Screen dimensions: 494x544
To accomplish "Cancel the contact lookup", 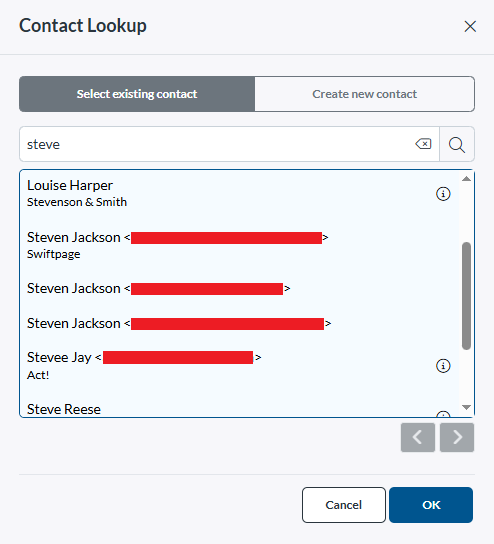I will pyautogui.click(x=344, y=505).
